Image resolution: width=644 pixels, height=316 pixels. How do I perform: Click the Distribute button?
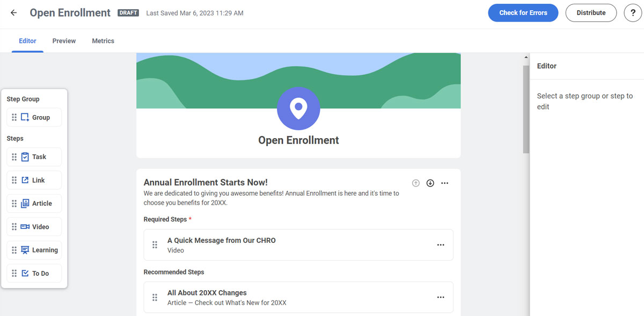point(591,13)
